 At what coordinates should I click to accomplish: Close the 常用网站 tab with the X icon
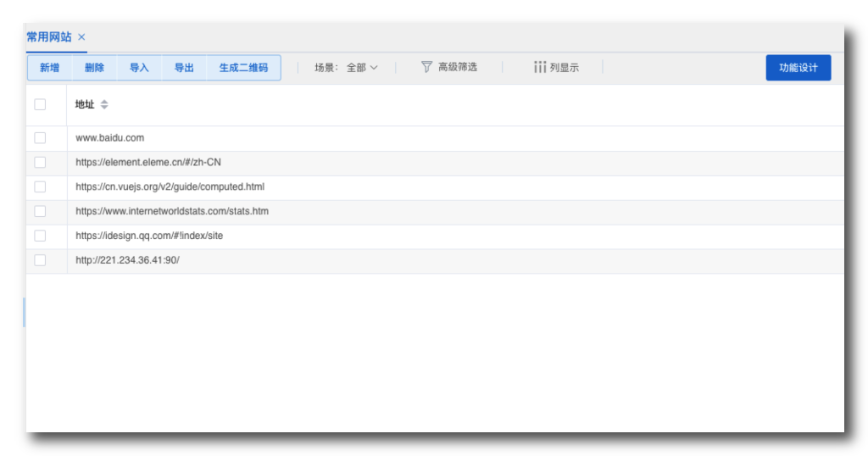[x=81, y=37]
